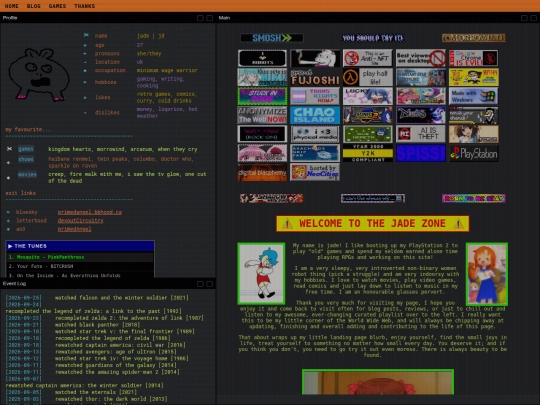Click the 'Made with Windows' badge

coord(474,96)
